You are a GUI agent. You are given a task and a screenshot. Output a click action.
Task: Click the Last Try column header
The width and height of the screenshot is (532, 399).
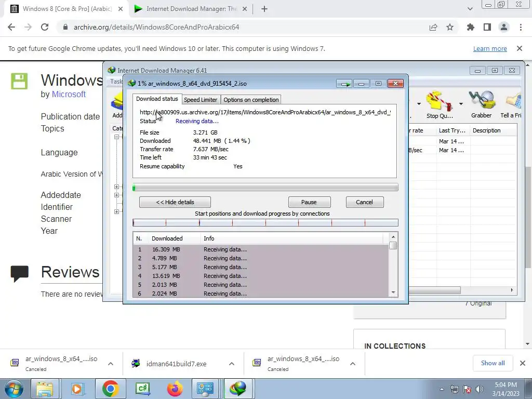[453, 130]
